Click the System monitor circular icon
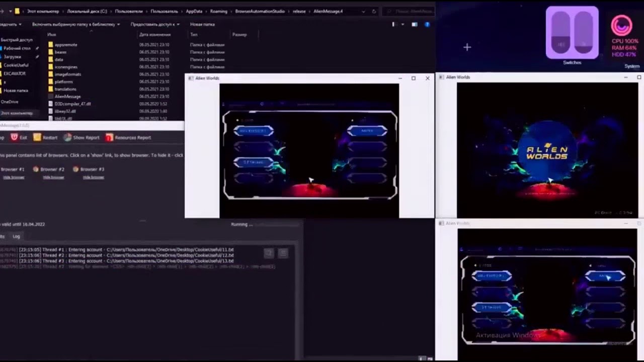The height and width of the screenshot is (362, 644). tap(621, 25)
